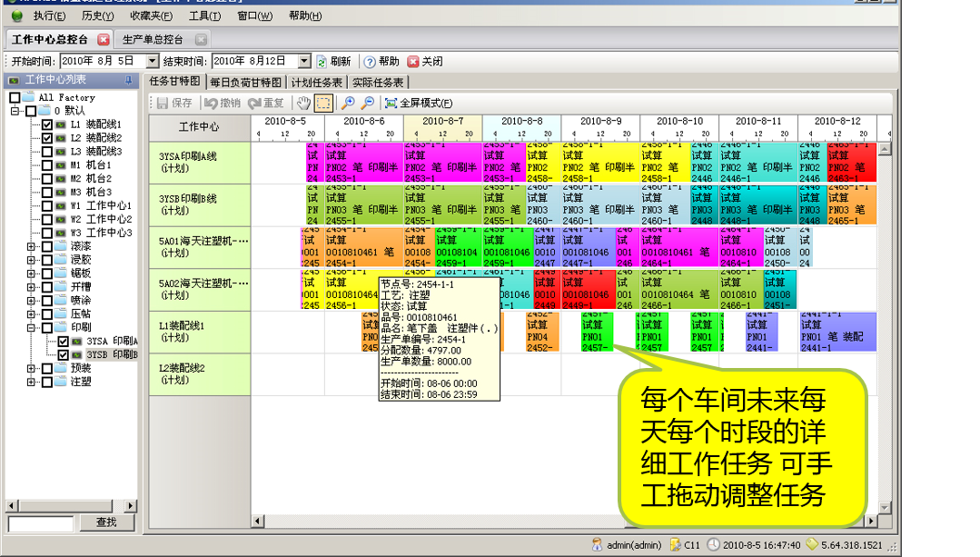
Task: Tick the All Factory checkbox
Action: 15,97
